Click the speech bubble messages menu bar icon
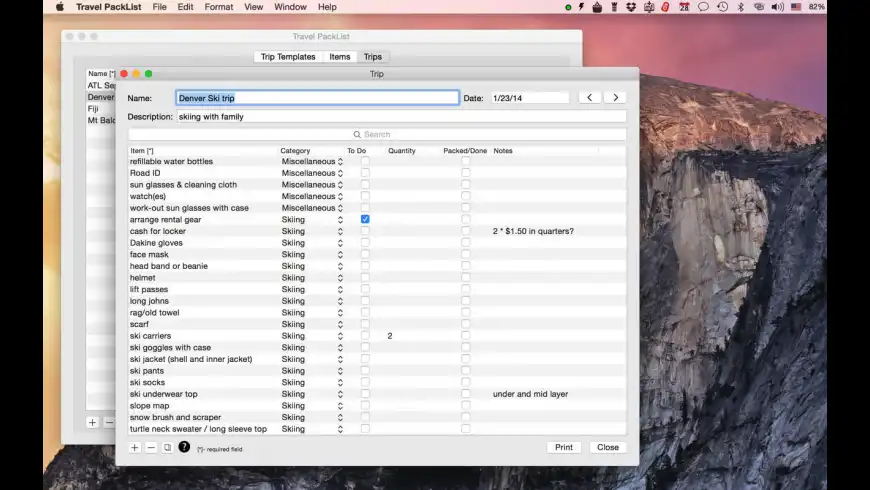 (x=703, y=7)
